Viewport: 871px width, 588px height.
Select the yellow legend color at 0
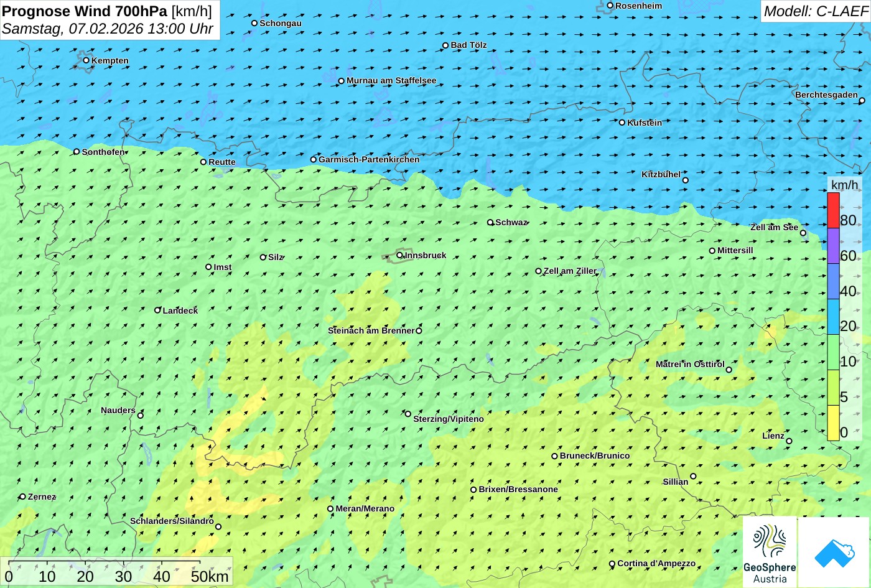(833, 422)
